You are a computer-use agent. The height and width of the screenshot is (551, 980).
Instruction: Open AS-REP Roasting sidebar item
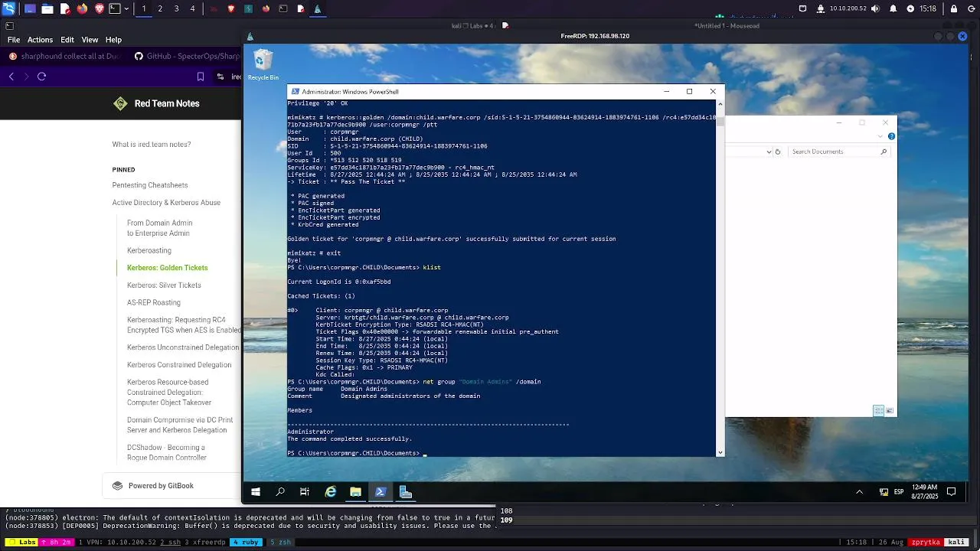click(154, 303)
